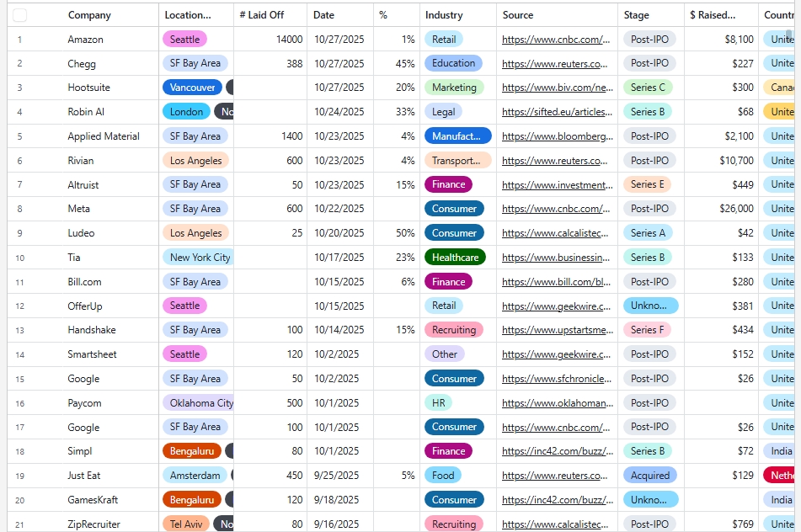The image size is (801, 532).
Task: Tick the select-all checkbox in the header
Action: point(20,15)
